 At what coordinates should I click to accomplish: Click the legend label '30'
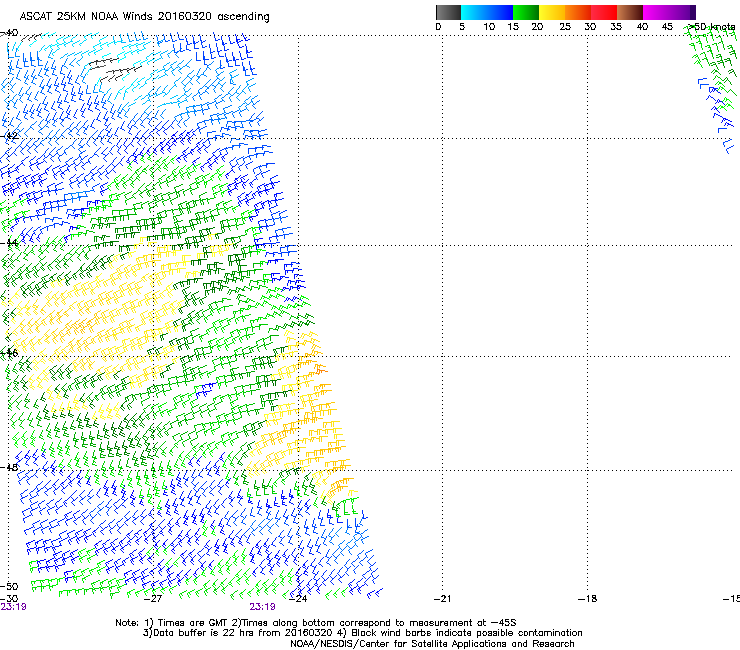(x=590, y=27)
